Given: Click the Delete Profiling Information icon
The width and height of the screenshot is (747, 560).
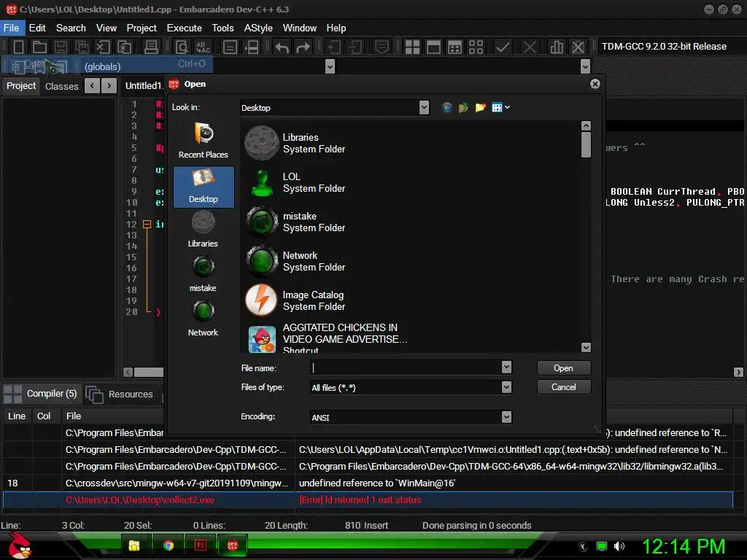Looking at the screenshot, I should pyautogui.click(x=578, y=47).
